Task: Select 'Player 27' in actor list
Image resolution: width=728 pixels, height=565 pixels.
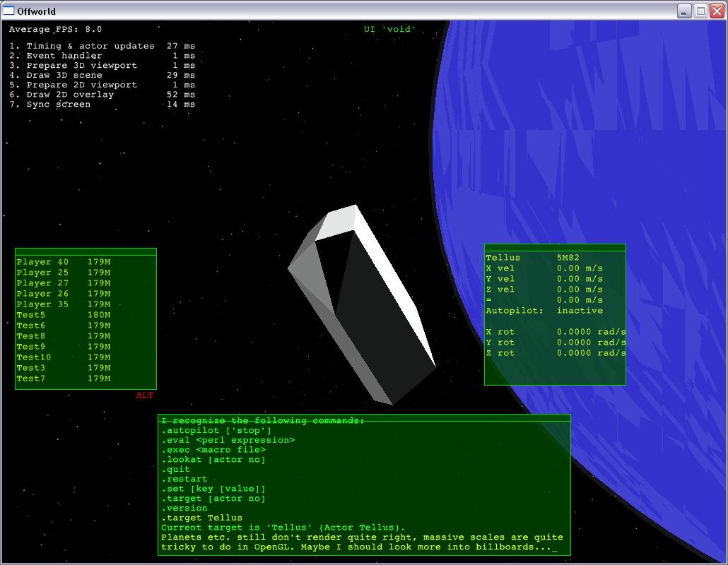Action: tap(64, 283)
